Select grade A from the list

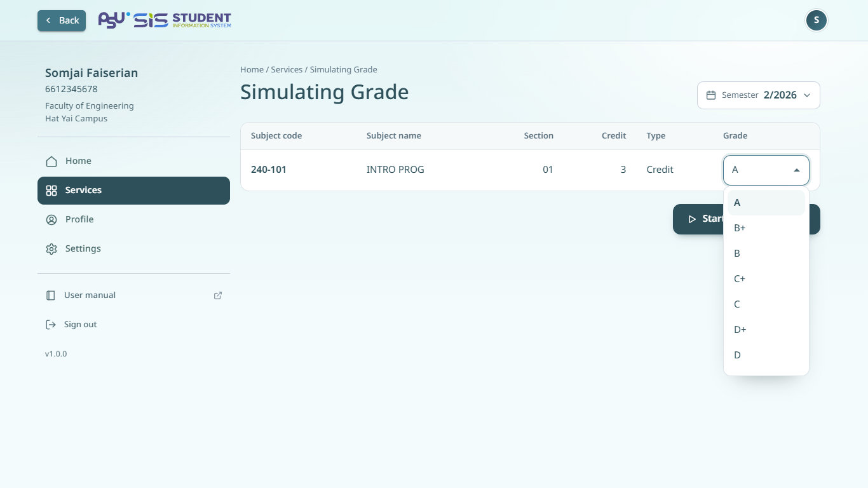tap(766, 203)
